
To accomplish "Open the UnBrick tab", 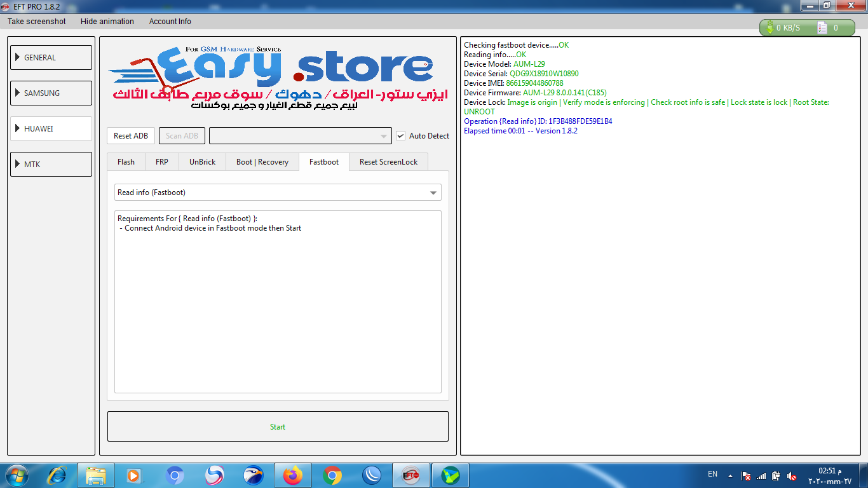I will (x=203, y=162).
